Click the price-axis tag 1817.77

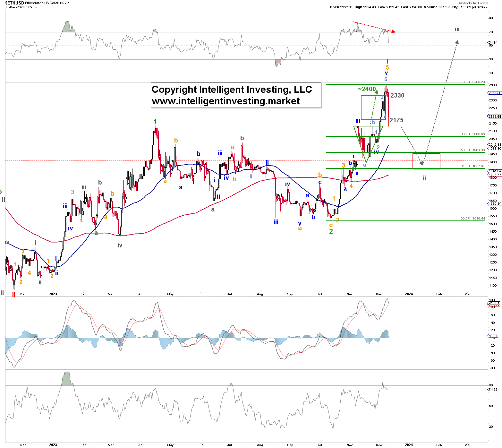click(x=495, y=175)
